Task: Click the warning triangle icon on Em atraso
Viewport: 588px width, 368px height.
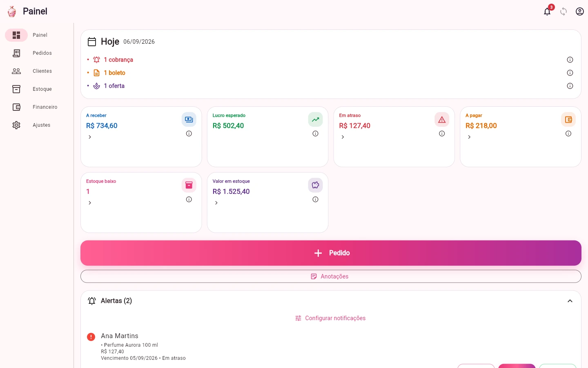Action: coord(442,119)
